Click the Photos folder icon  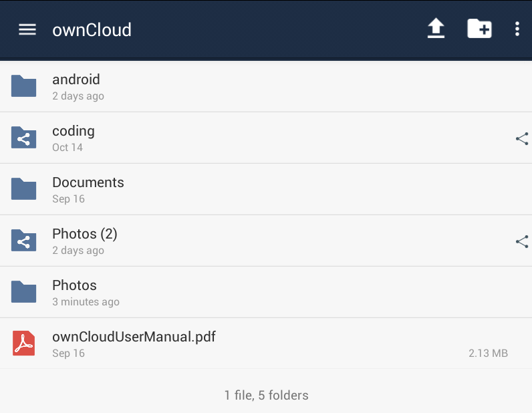pos(24,291)
